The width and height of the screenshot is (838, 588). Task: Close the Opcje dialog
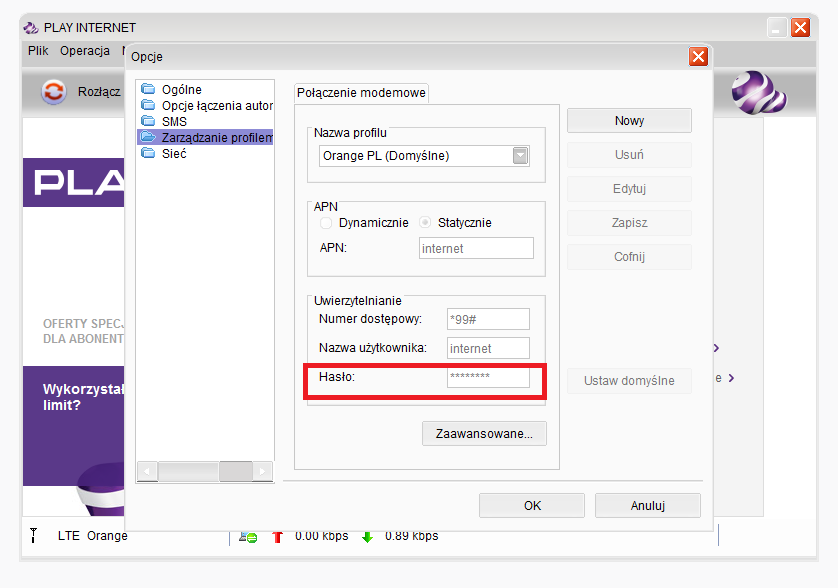click(699, 57)
